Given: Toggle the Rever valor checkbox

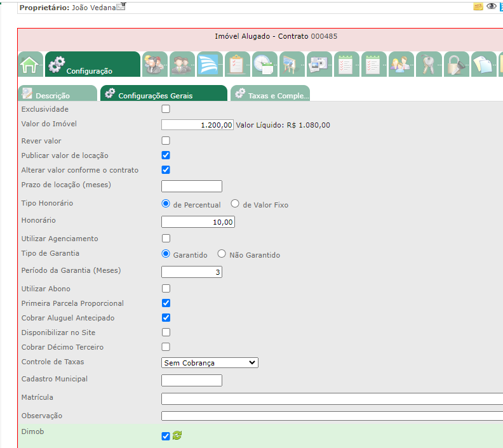Looking at the screenshot, I should pos(166,141).
